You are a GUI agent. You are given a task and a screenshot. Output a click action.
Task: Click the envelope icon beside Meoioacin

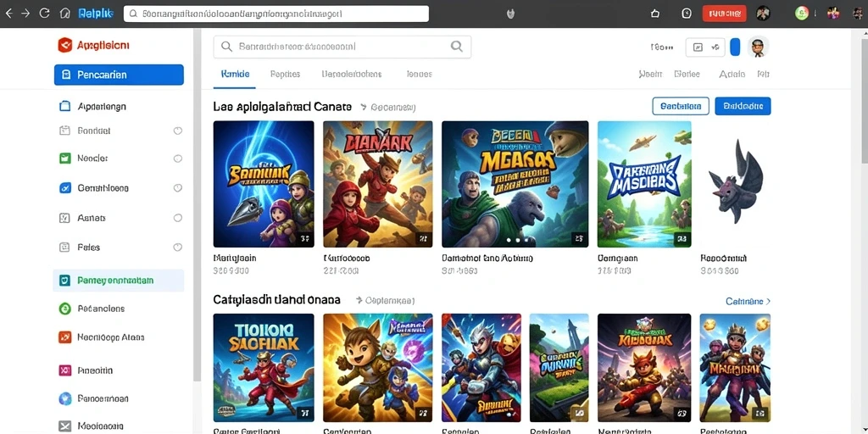64,426
